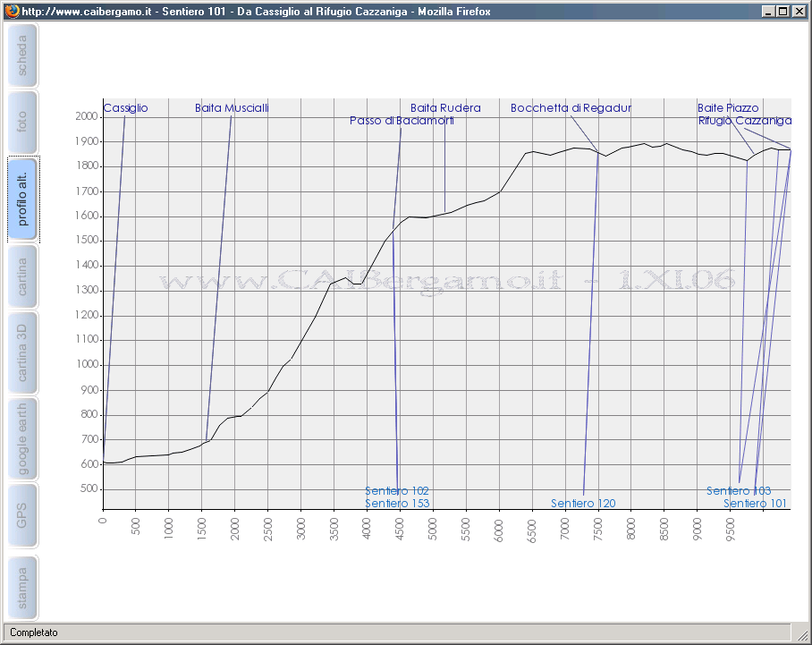812x645 pixels.
Task: Select the Passo di Baciamorti label
Action: (402, 121)
